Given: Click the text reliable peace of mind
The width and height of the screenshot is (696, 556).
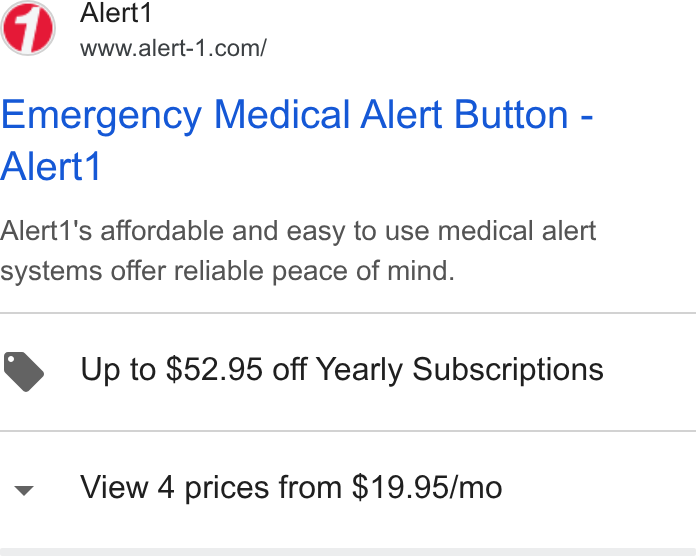Looking at the screenshot, I should [x=314, y=271].
